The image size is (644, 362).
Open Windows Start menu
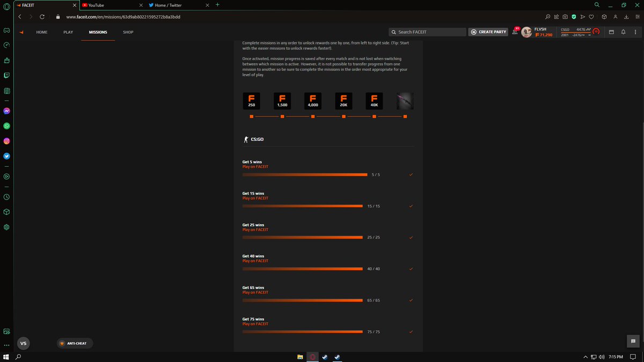(6, 357)
